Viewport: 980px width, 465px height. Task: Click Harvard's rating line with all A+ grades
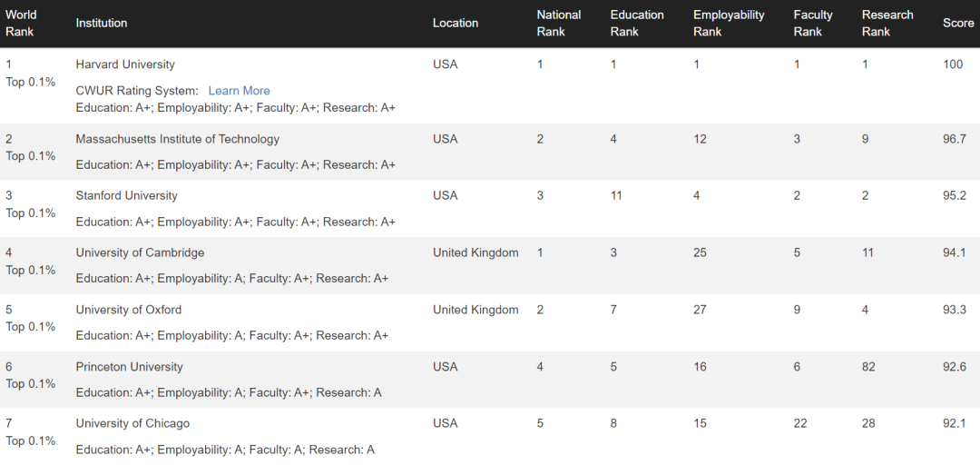click(236, 108)
